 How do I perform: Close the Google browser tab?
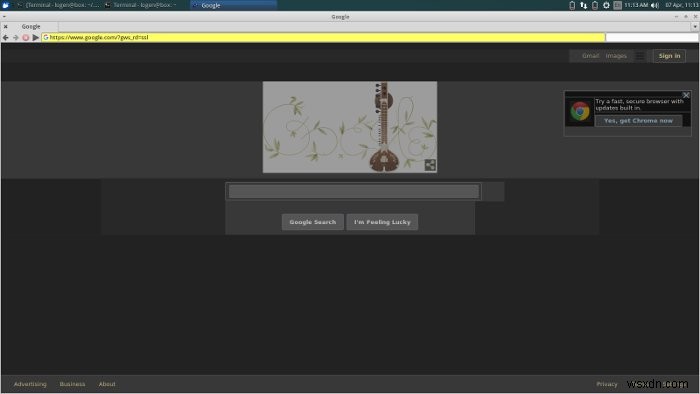click(6, 27)
